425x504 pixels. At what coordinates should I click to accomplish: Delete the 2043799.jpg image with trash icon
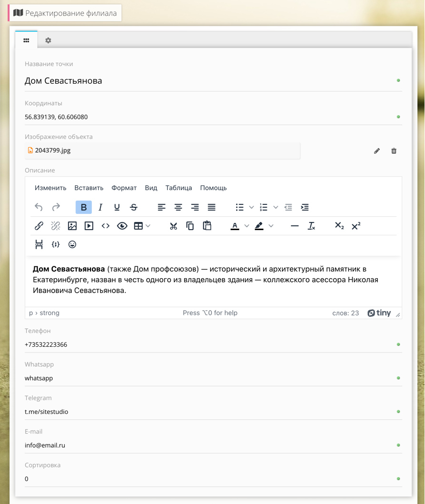click(x=394, y=151)
